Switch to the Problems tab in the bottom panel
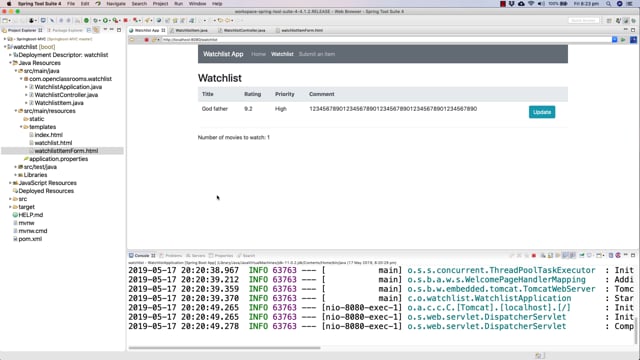640x360 pixels. [171, 256]
